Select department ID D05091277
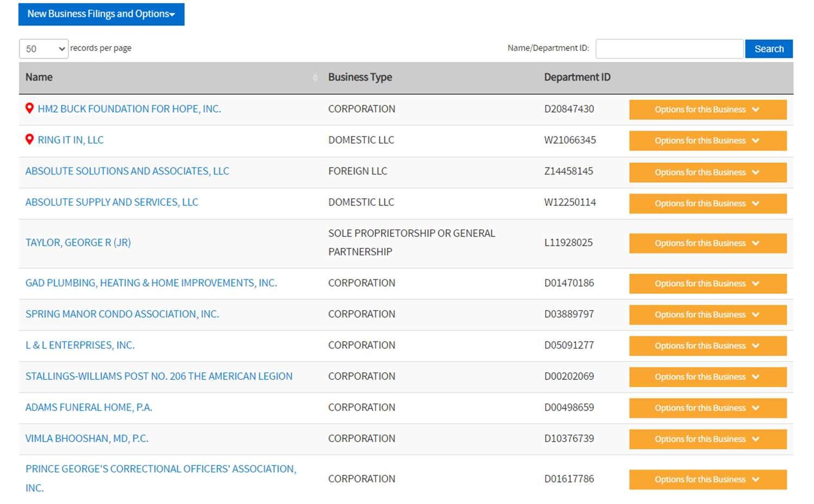The image size is (814, 504). point(569,345)
